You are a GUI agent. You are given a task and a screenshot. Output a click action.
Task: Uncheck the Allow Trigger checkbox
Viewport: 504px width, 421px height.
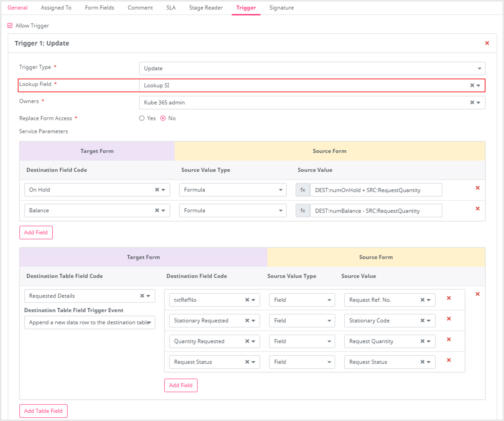pos(10,25)
